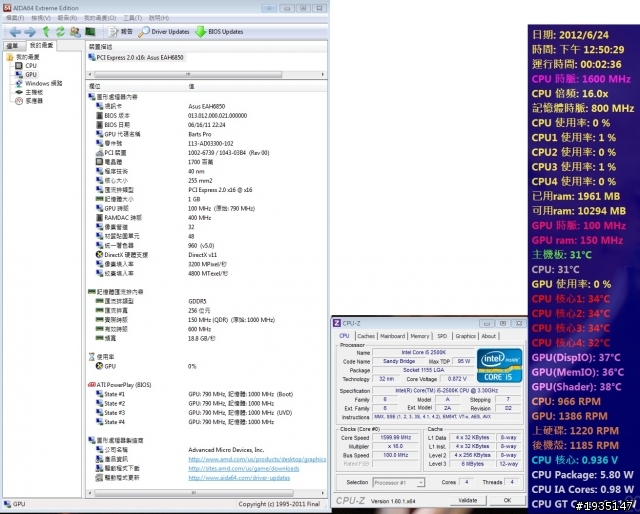Click the Advanced Micro Devices, Inc. value
The width and height of the screenshot is (640, 514).
coord(226,450)
